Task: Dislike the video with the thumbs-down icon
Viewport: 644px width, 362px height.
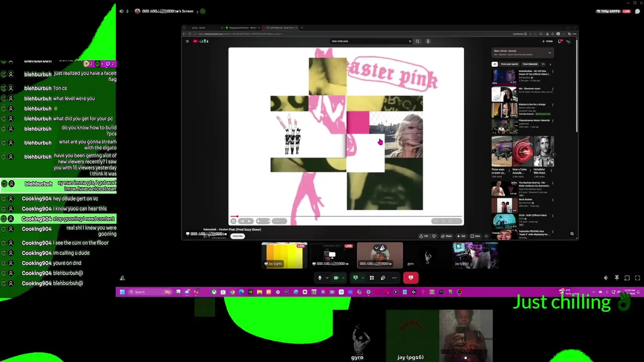Action: tap(434, 236)
